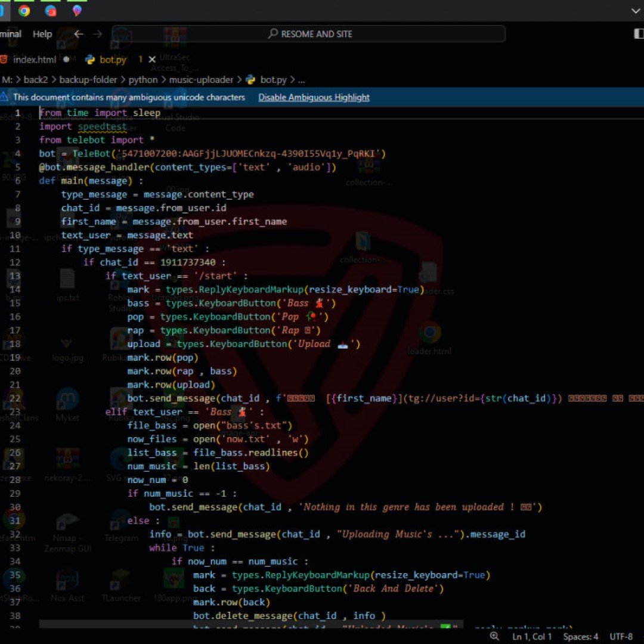Click line number 13 in gutter

15,276
